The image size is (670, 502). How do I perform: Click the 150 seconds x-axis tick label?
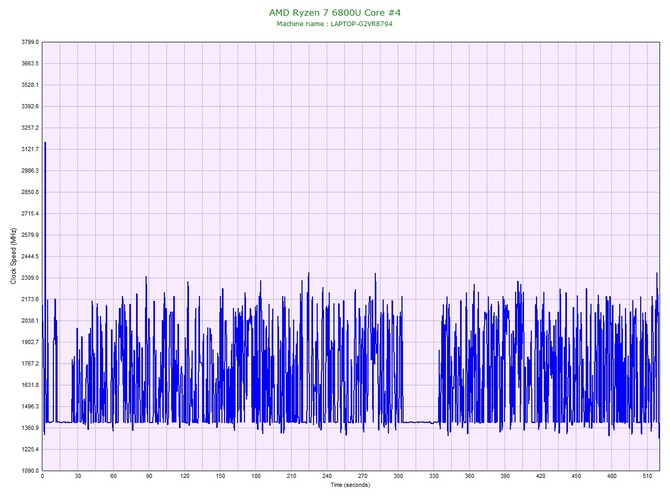tap(220, 476)
